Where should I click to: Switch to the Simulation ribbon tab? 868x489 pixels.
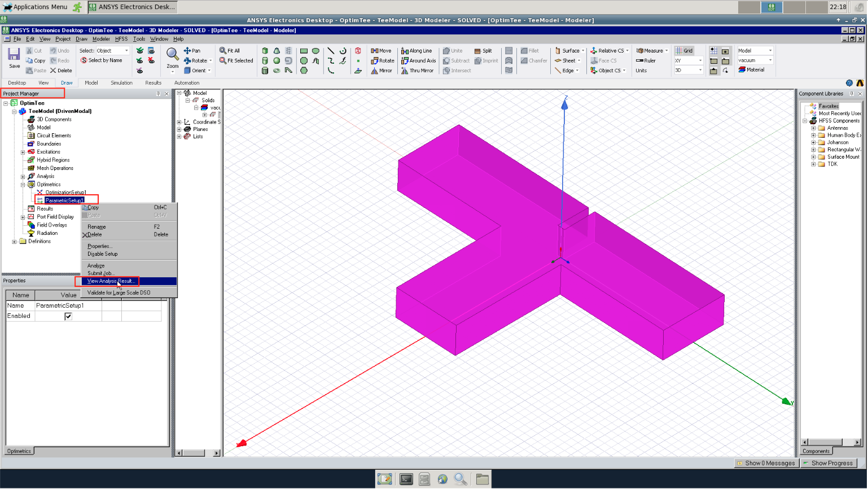point(121,83)
